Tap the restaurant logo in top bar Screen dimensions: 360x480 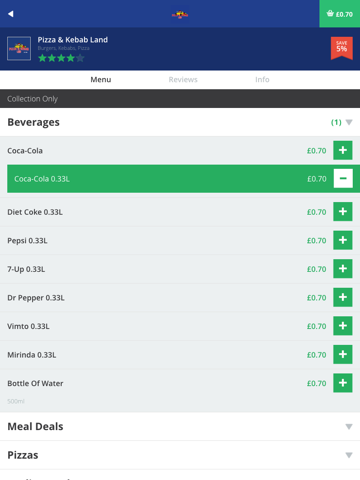(180, 14)
